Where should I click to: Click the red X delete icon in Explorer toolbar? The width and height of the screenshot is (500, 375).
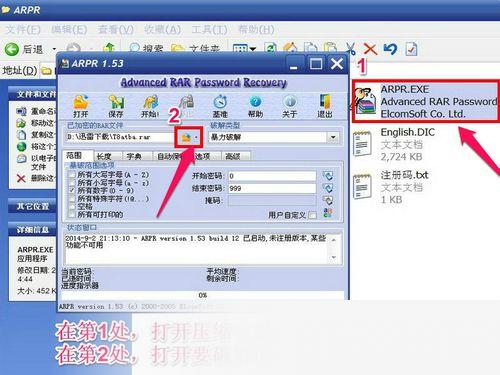[x=370, y=49]
